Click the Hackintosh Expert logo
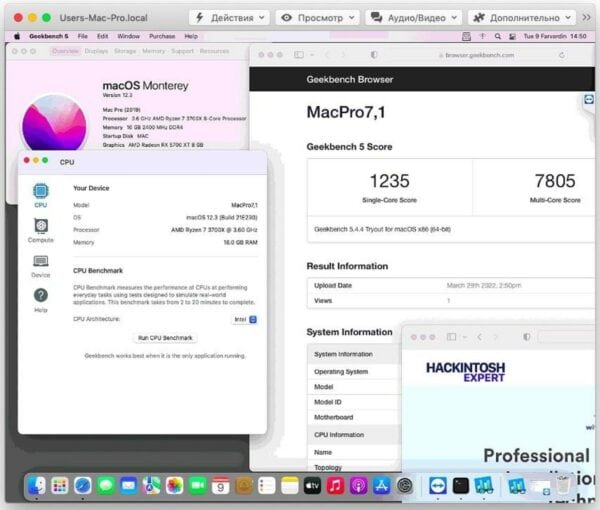 (465, 372)
